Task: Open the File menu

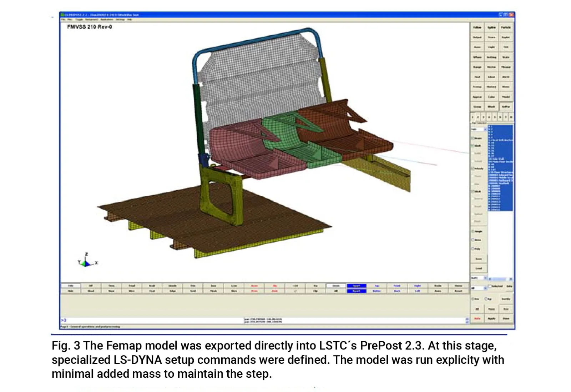Action: pos(63,19)
